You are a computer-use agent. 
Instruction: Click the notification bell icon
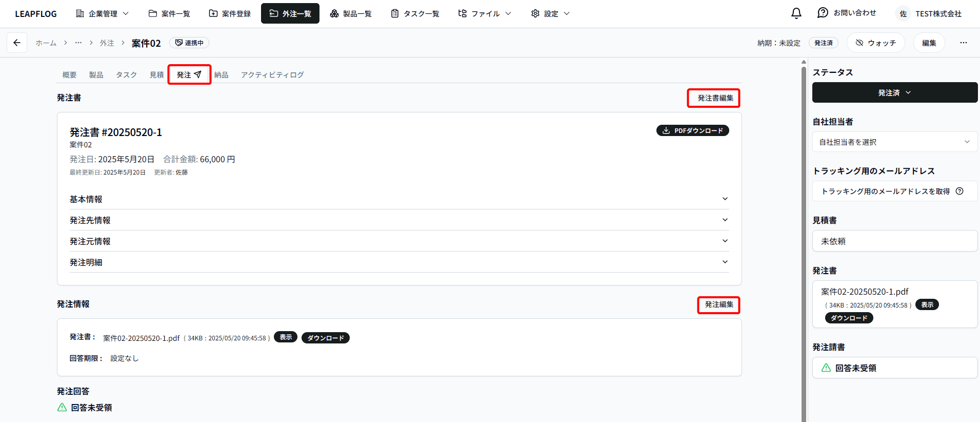point(796,13)
